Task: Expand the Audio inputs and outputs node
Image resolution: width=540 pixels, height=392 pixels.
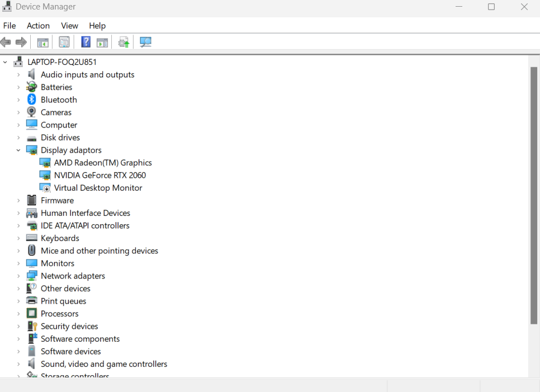Action: click(x=18, y=74)
